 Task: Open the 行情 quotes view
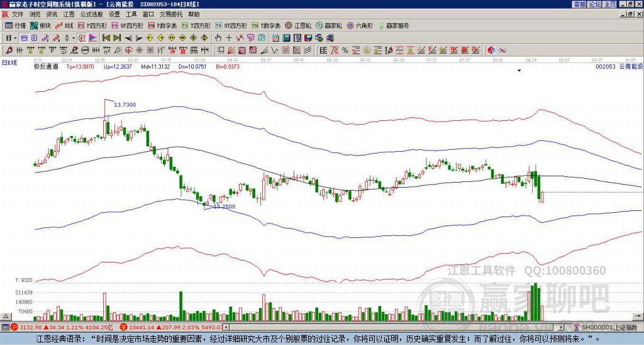point(16,25)
